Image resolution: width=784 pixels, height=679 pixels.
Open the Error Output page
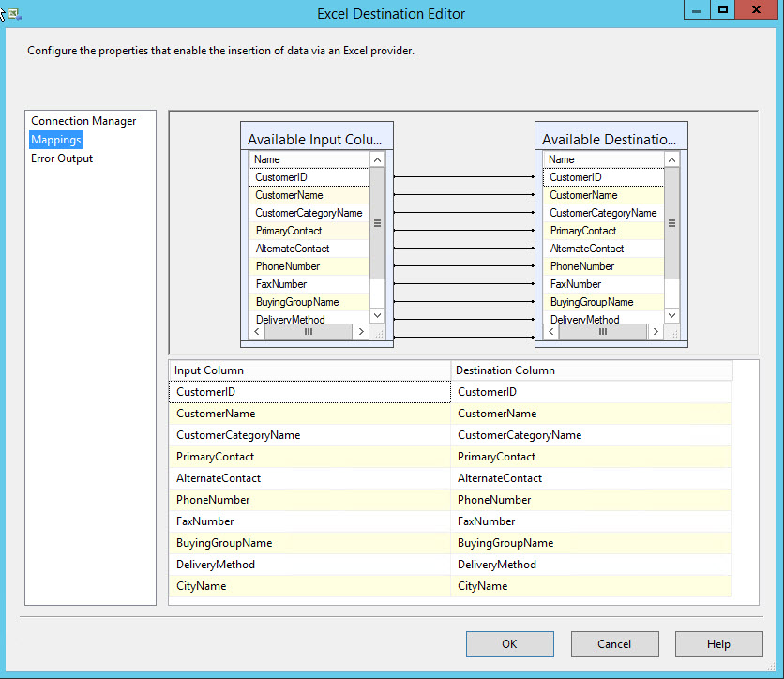(62, 158)
